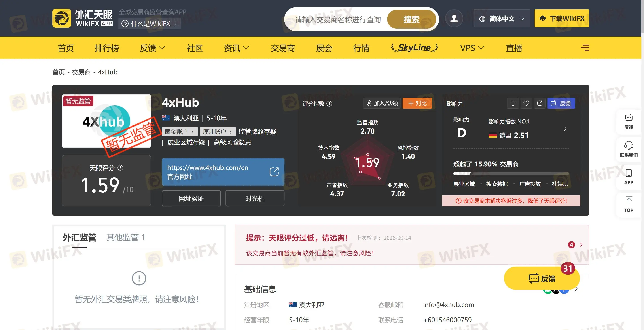Open the user account avatar icon
The height and width of the screenshot is (330, 644).
454,18
